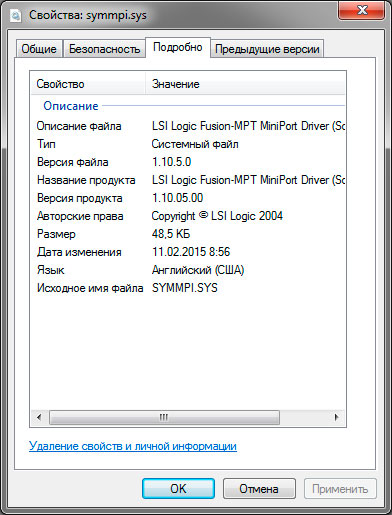The width and height of the screenshot is (392, 515).
Task: Click the horizontal scrollbar left arrow
Action: tap(39, 417)
